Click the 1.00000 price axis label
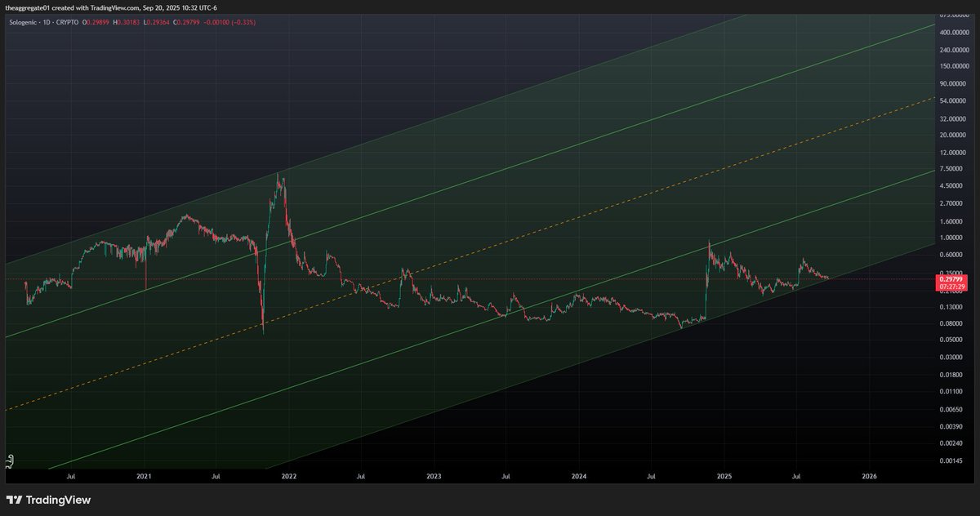Viewport: 980px width, 516px height. pyautogui.click(x=953, y=238)
